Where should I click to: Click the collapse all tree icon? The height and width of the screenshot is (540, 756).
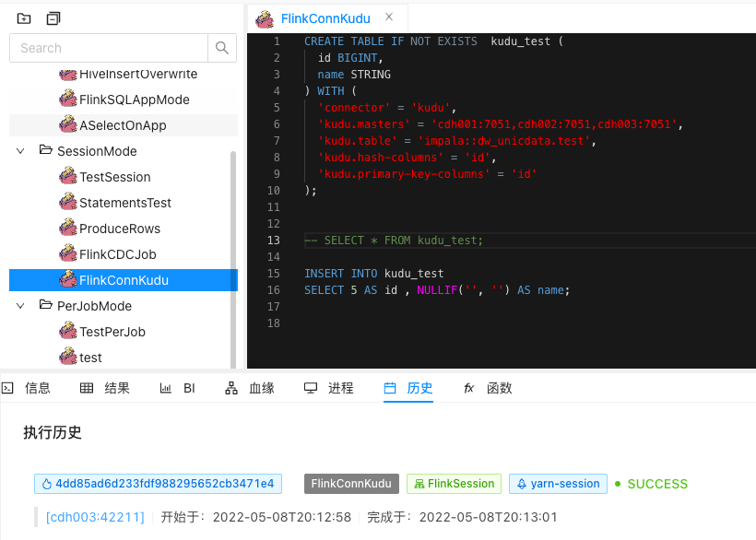click(x=53, y=18)
